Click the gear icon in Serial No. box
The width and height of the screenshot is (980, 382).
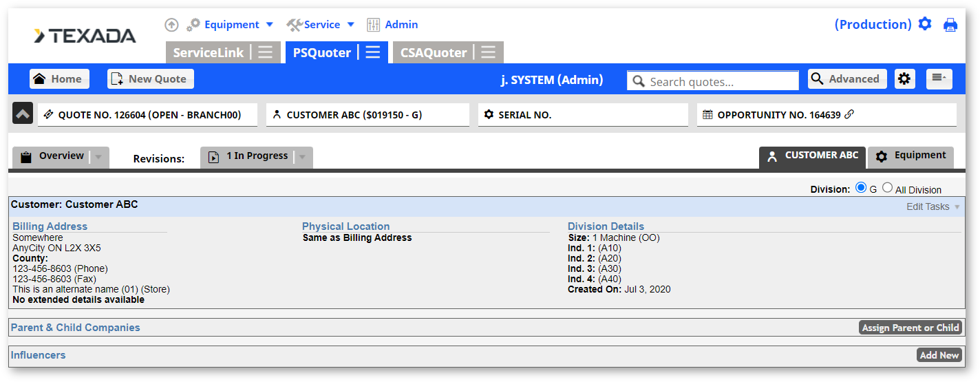pos(489,115)
